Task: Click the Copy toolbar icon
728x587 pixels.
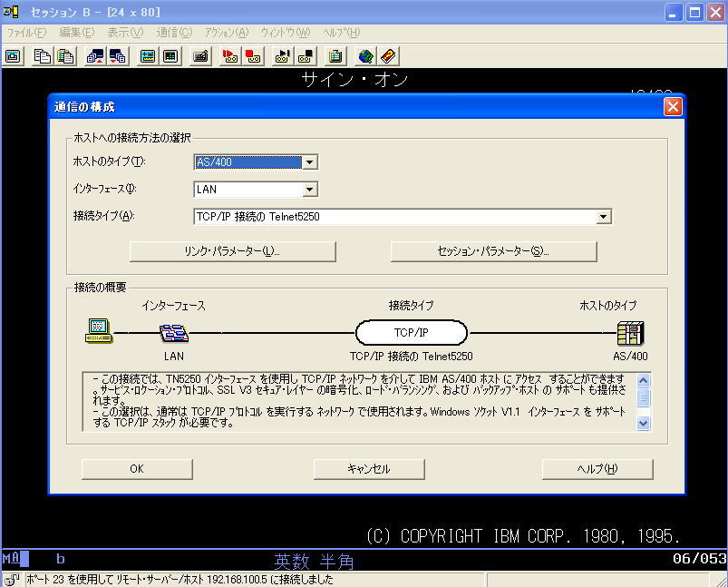Action: click(x=43, y=56)
